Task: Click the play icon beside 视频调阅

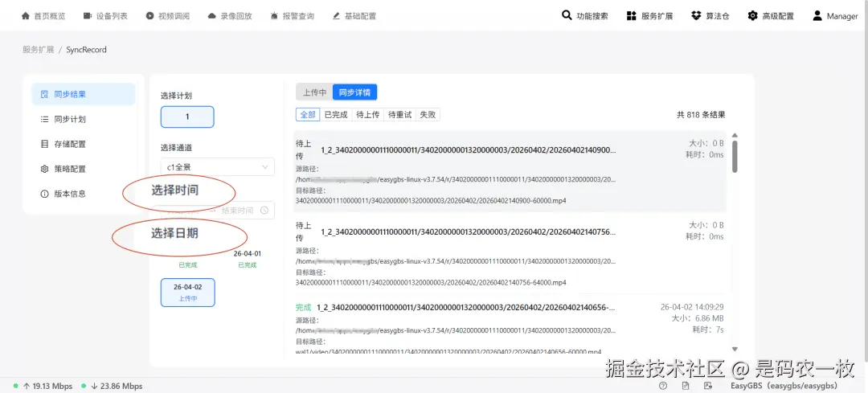Action: click(150, 16)
